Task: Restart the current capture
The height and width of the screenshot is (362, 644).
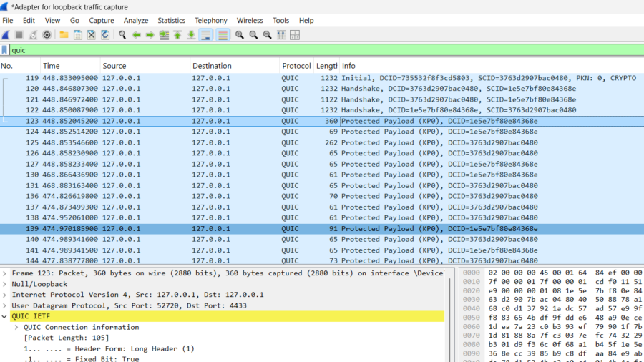Action: (33, 35)
